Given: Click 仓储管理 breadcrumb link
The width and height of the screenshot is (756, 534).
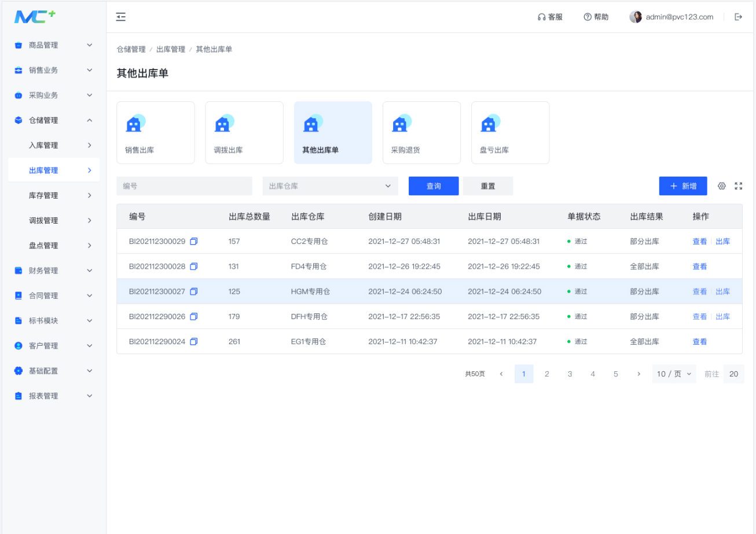Looking at the screenshot, I should (x=131, y=49).
